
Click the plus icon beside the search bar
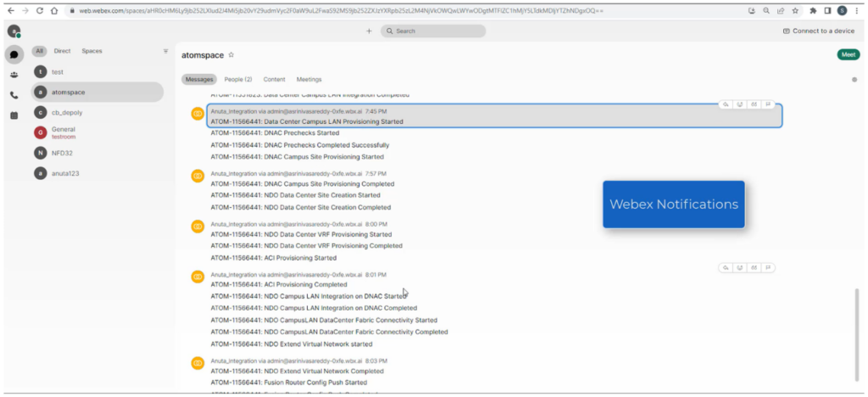(370, 31)
